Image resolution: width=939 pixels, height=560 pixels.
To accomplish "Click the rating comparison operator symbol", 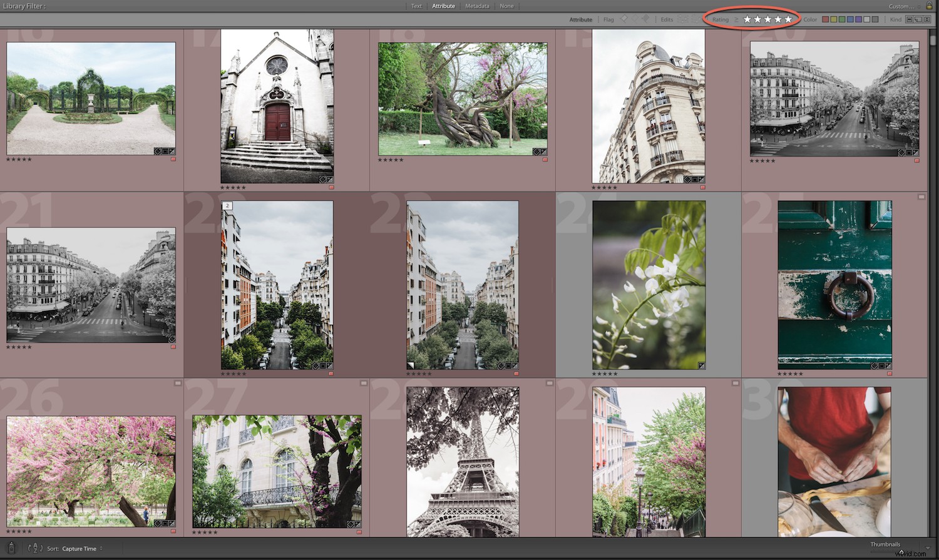I will pos(736,19).
